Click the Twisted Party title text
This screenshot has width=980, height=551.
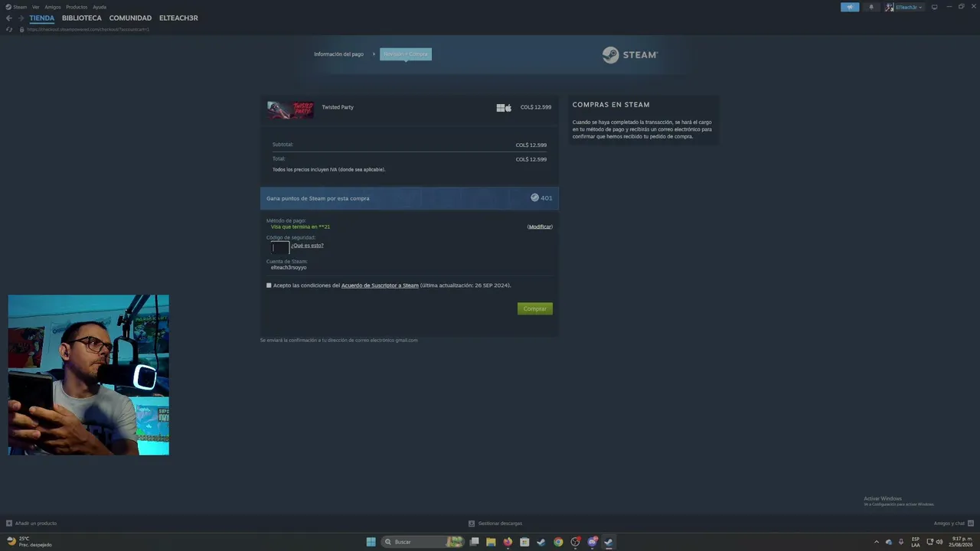(338, 107)
